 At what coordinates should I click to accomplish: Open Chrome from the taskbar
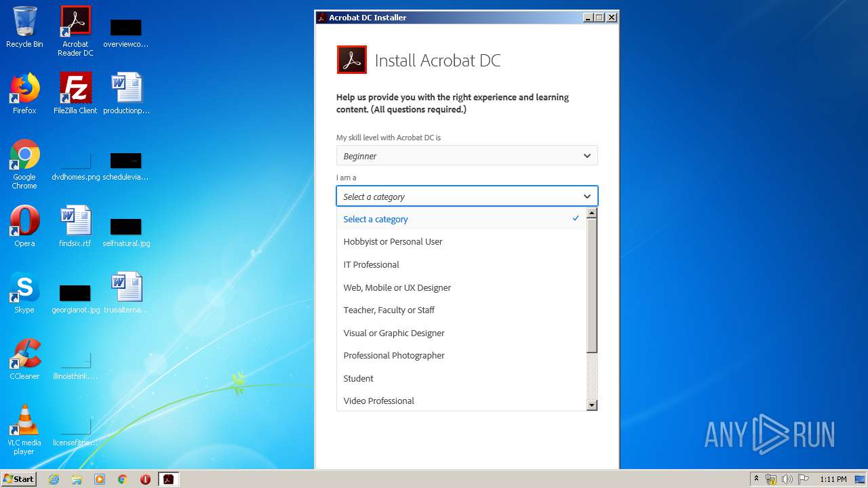[x=123, y=479]
